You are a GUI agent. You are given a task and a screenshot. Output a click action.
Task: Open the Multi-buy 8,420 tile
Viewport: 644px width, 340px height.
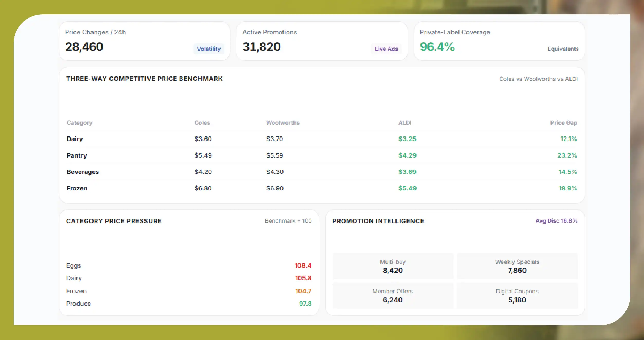pyautogui.click(x=393, y=266)
